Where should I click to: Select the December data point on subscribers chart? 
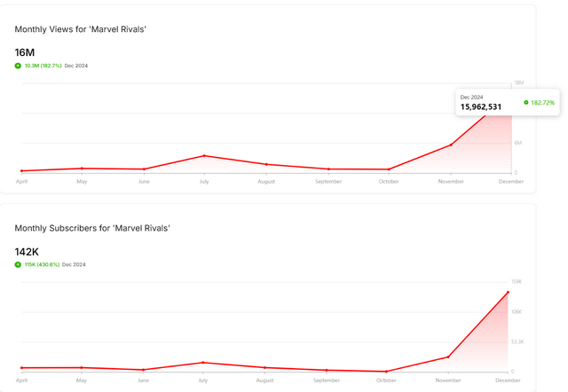click(508, 292)
